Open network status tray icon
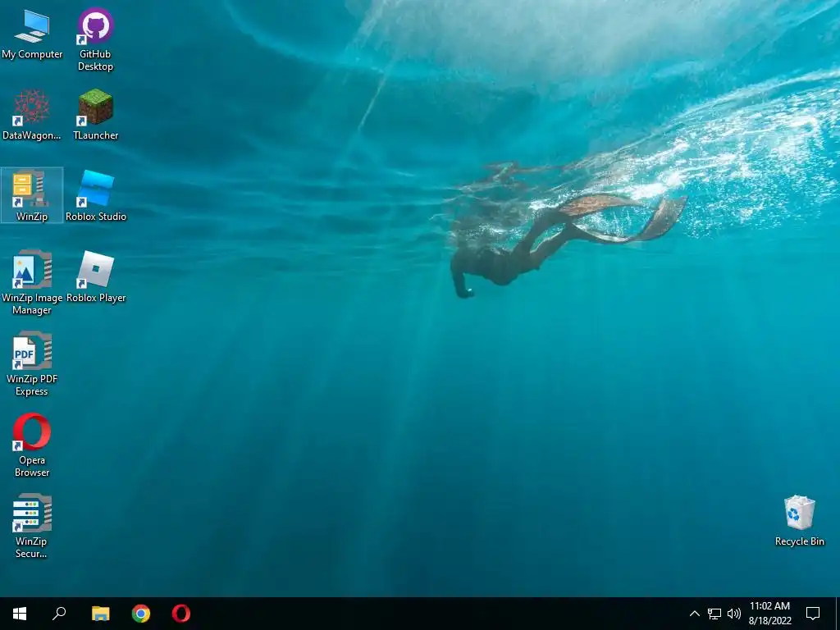The width and height of the screenshot is (840, 630). [x=714, y=614]
